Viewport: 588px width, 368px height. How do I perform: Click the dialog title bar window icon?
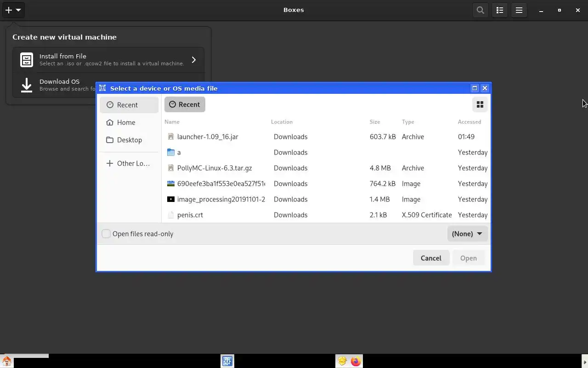(102, 88)
